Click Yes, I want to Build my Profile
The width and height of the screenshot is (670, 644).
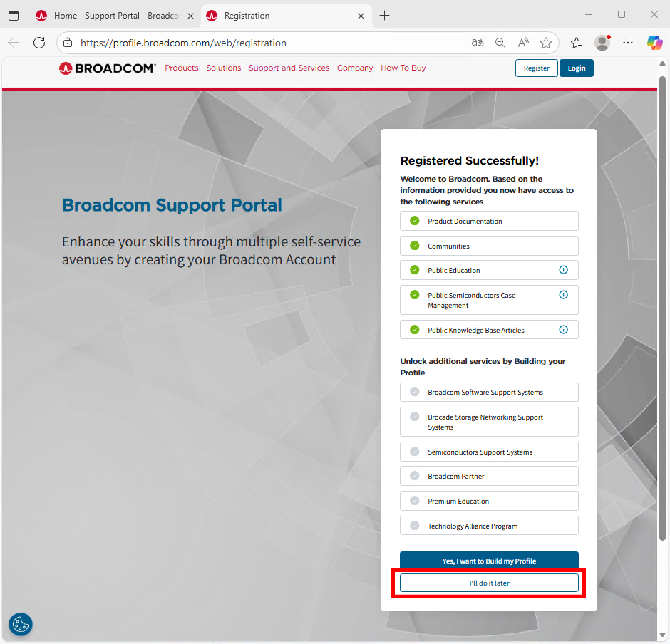[x=489, y=561]
